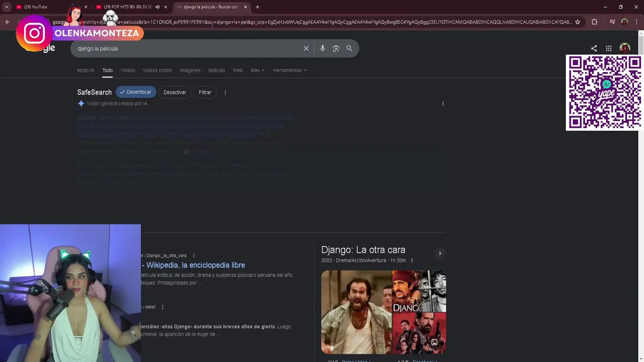
Task: Open the media controls icon in toolbar
Action: (612, 22)
